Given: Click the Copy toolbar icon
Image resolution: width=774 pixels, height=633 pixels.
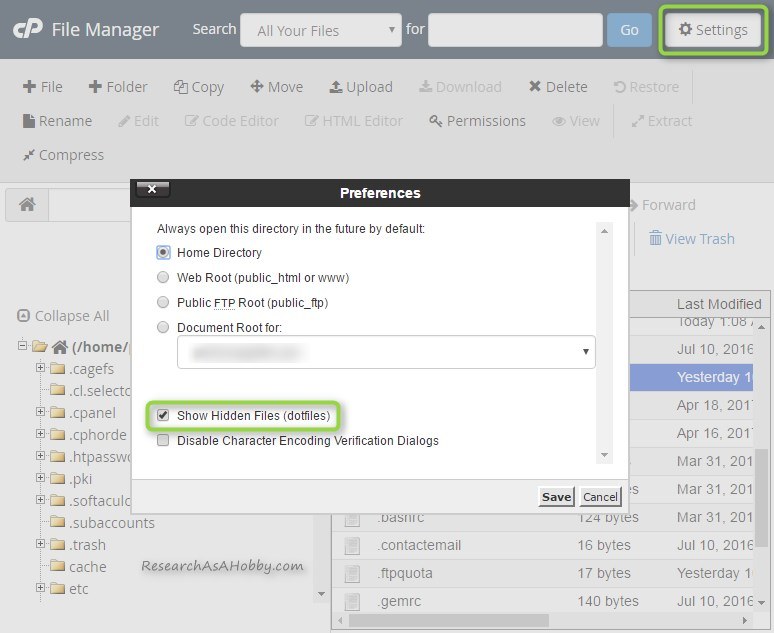Looking at the screenshot, I should pos(198,87).
